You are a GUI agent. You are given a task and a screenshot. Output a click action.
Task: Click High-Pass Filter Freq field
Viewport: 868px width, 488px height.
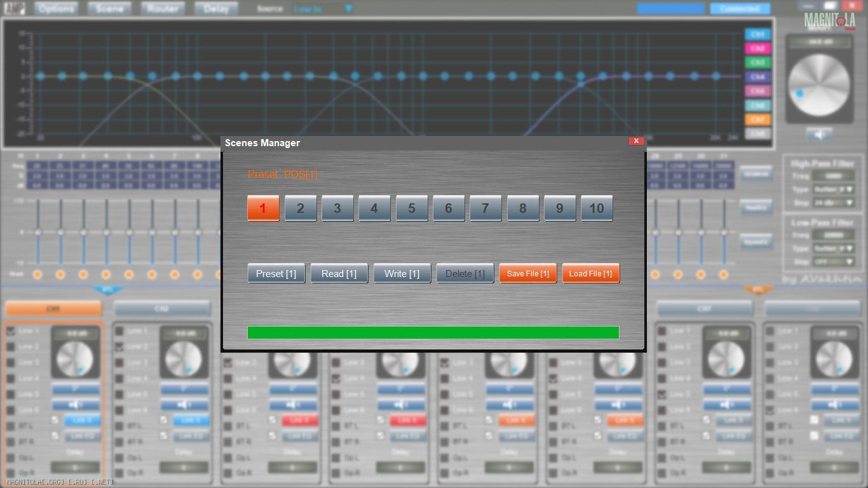pyautogui.click(x=833, y=176)
